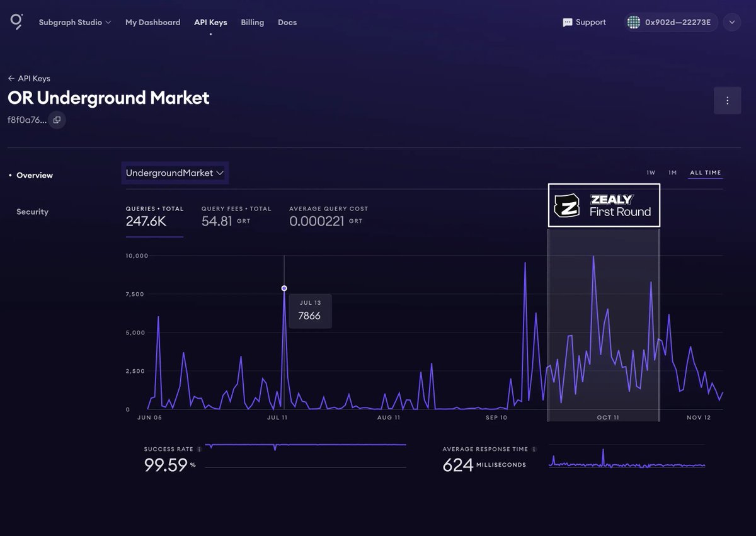The width and height of the screenshot is (756, 536).
Task: Click the Support link text
Action: click(591, 22)
